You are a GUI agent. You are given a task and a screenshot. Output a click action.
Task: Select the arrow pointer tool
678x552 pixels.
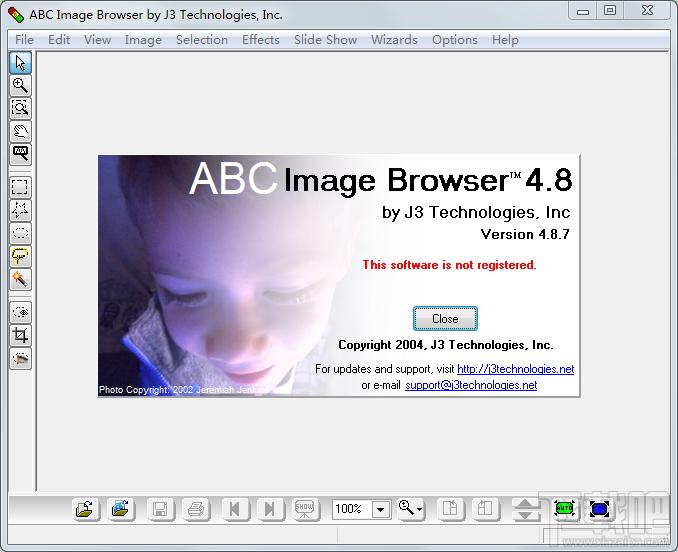tap(20, 63)
